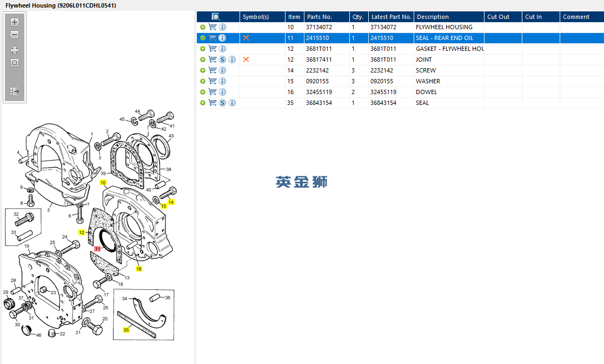604x364 pixels.
Task: Click parts number 36817411 cell
Action: 327,59
